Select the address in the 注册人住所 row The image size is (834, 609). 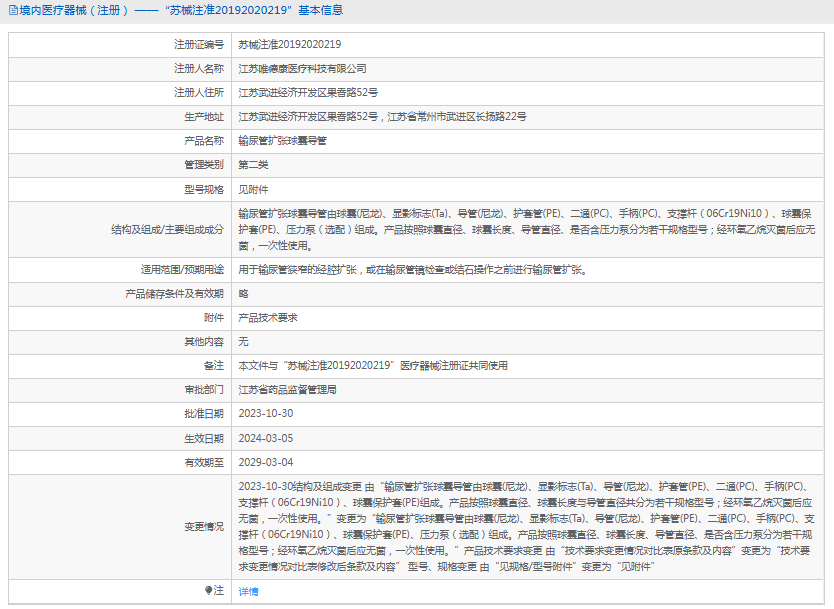pyautogui.click(x=308, y=93)
